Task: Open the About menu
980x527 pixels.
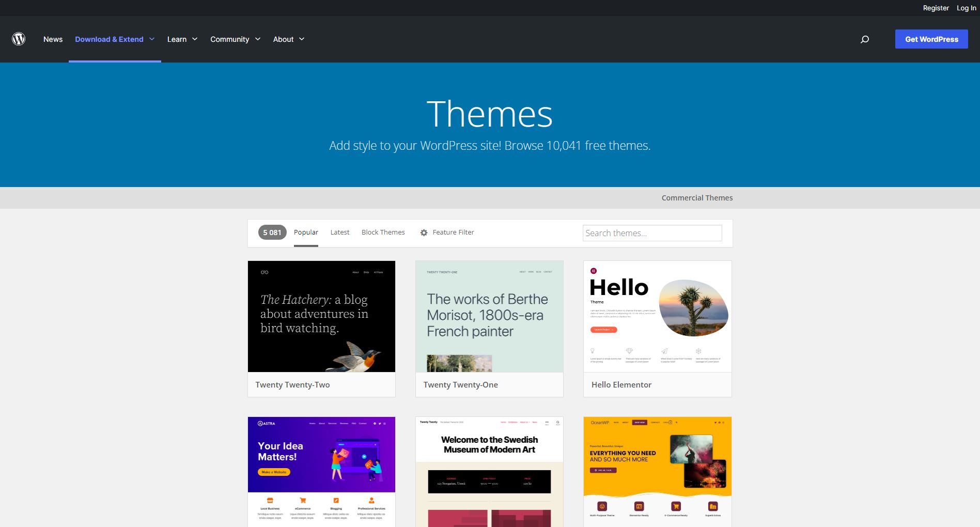Action: tap(283, 39)
